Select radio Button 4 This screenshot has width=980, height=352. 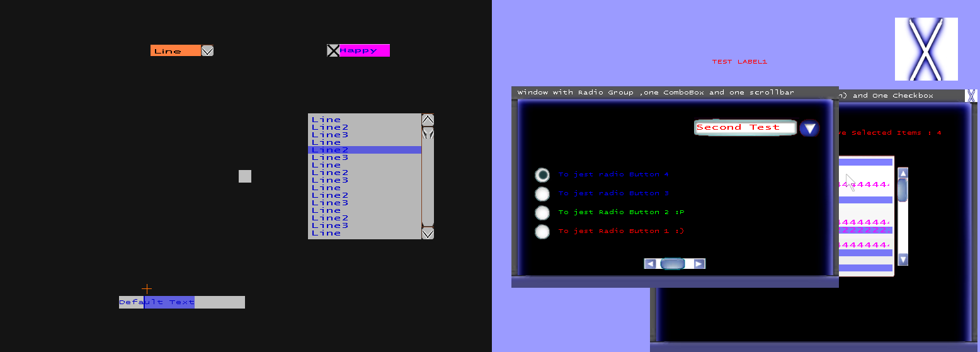click(542, 174)
